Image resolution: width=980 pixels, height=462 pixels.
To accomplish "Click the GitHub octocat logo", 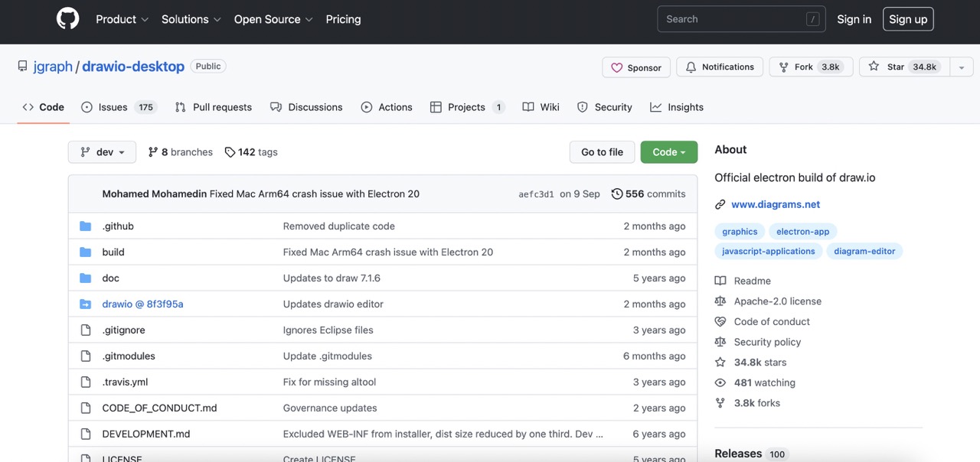I will [68, 19].
